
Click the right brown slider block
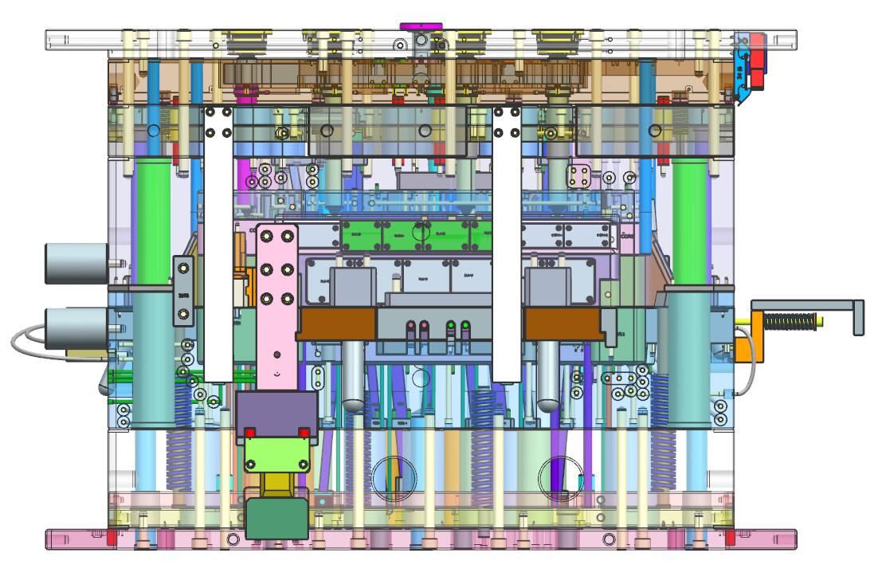[562, 323]
